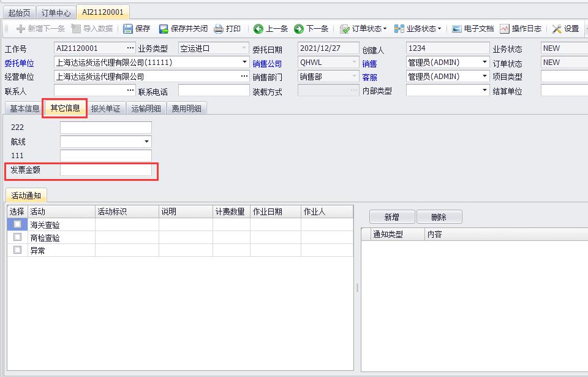Click Save and Close (保存并关闭) icon
Image resolution: width=588 pixels, height=377 pixels.
coord(164,29)
